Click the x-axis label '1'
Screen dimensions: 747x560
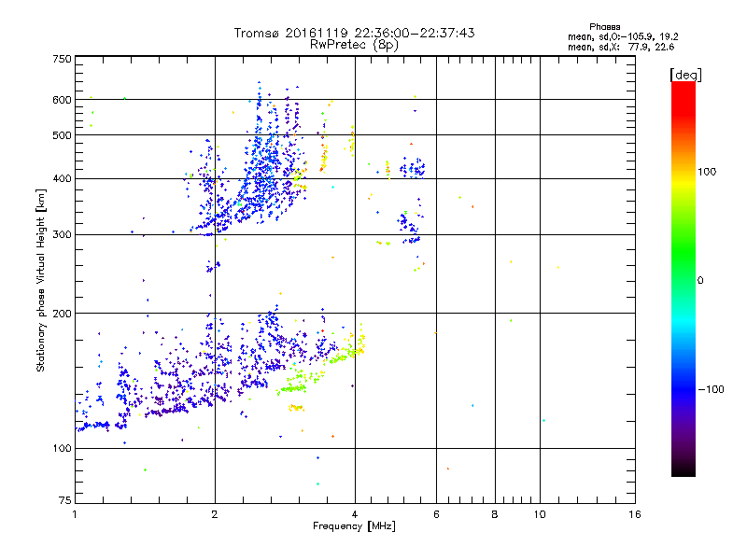tap(75, 514)
